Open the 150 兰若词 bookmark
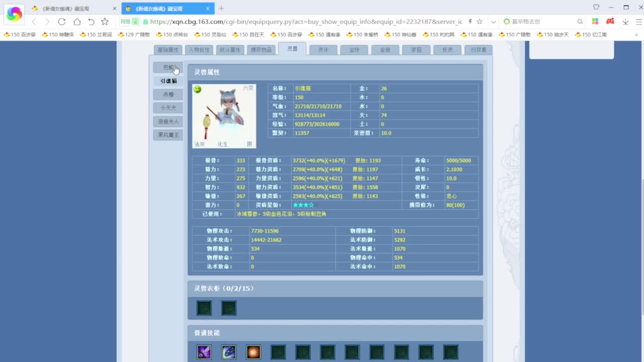Viewport: 644px width, 362px height. coord(96,35)
